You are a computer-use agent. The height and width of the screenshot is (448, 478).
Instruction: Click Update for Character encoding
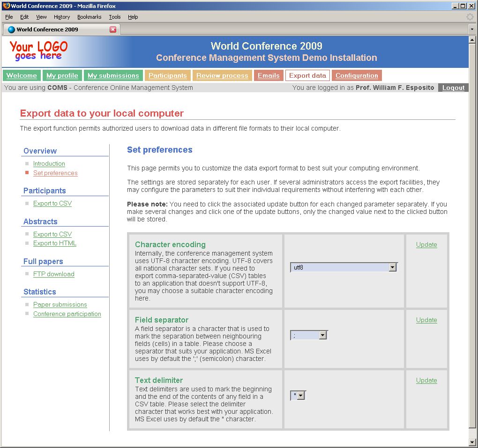pos(426,244)
